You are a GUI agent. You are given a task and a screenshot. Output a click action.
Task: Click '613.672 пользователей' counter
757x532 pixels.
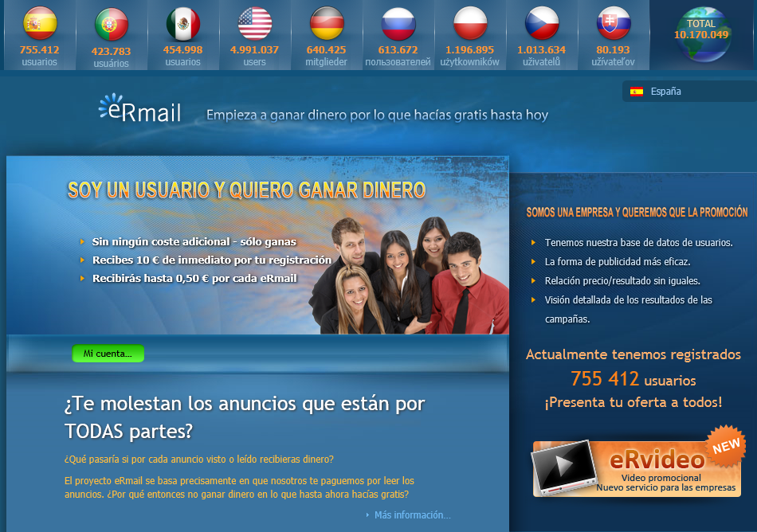[x=398, y=56]
